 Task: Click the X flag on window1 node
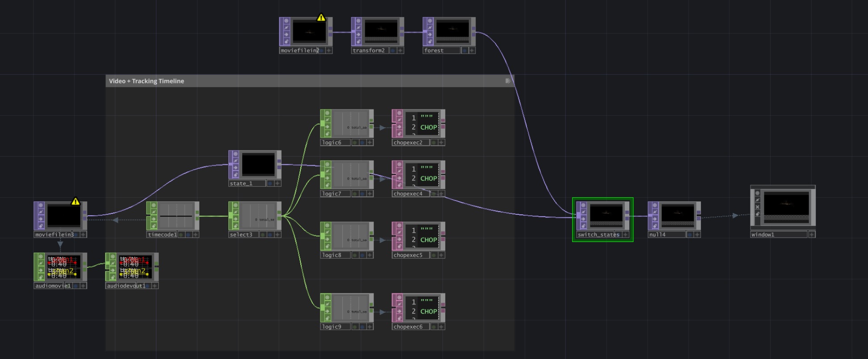tap(757, 207)
